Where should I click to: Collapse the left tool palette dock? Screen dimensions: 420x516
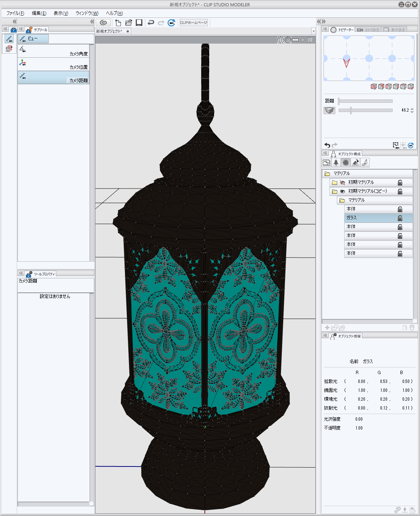click(x=14, y=22)
